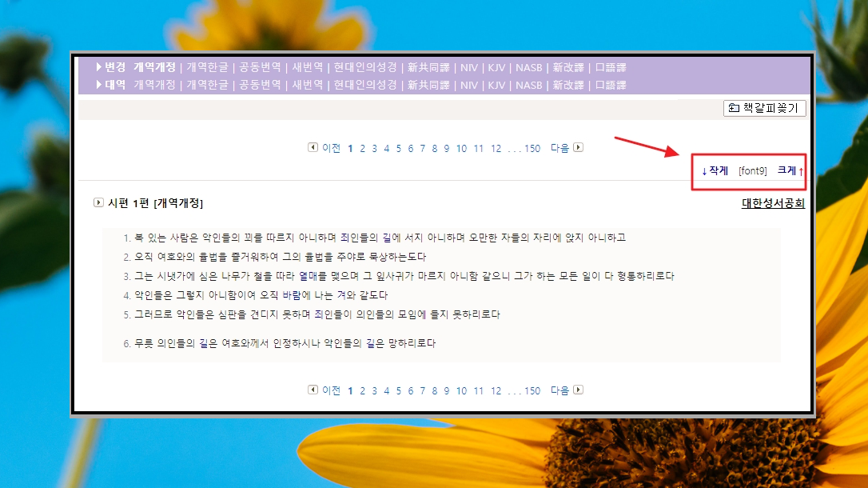This screenshot has height=488, width=868.
Task: Increase font size with 크게
Action: pos(790,170)
